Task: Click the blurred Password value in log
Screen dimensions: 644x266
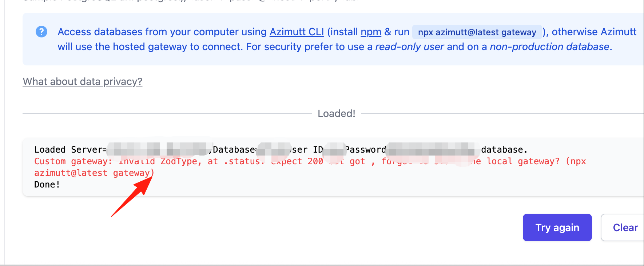Action: [432, 149]
